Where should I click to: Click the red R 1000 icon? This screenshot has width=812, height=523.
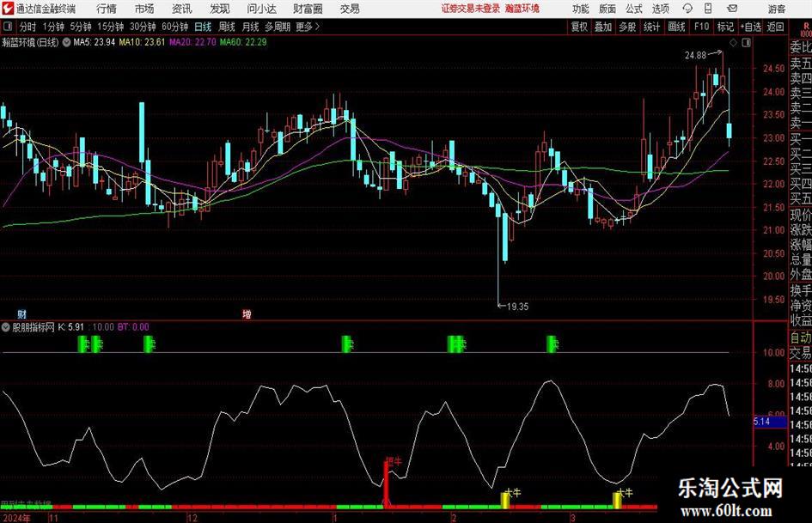pos(806,29)
